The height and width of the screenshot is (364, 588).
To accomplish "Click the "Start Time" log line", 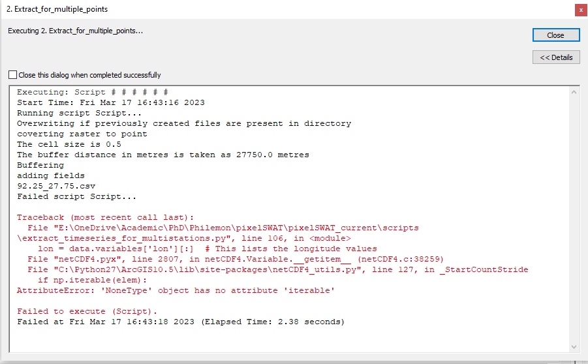I will [111, 102].
